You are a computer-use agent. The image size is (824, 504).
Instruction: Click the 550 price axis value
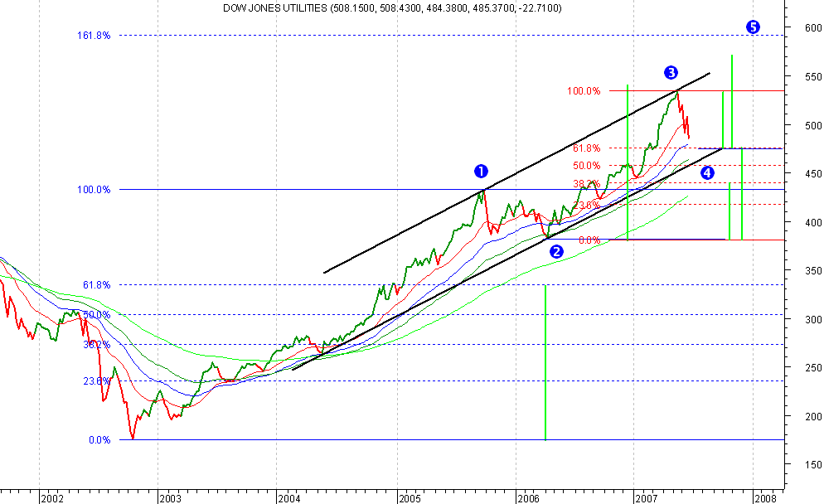pos(813,77)
